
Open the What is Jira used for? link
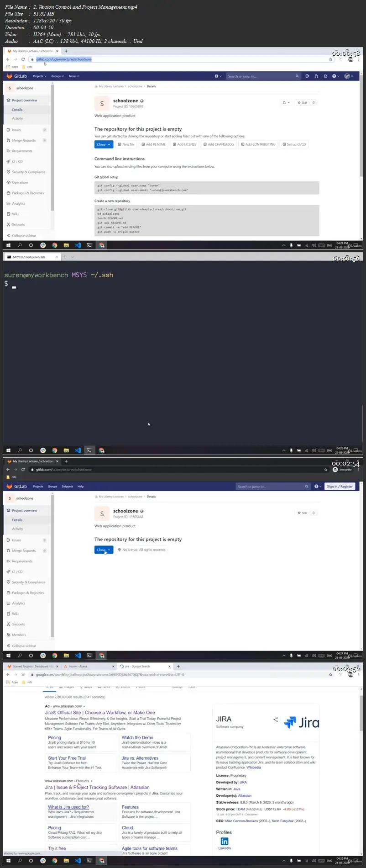(x=68, y=807)
